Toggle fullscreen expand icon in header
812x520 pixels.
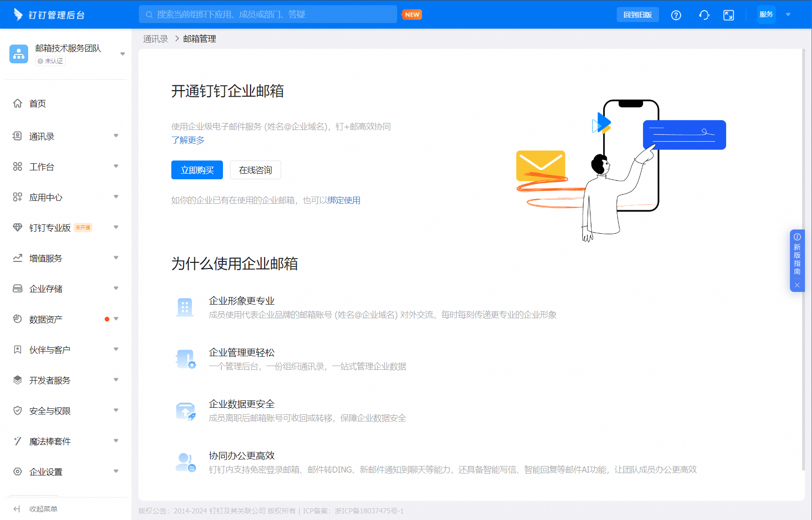click(x=729, y=15)
